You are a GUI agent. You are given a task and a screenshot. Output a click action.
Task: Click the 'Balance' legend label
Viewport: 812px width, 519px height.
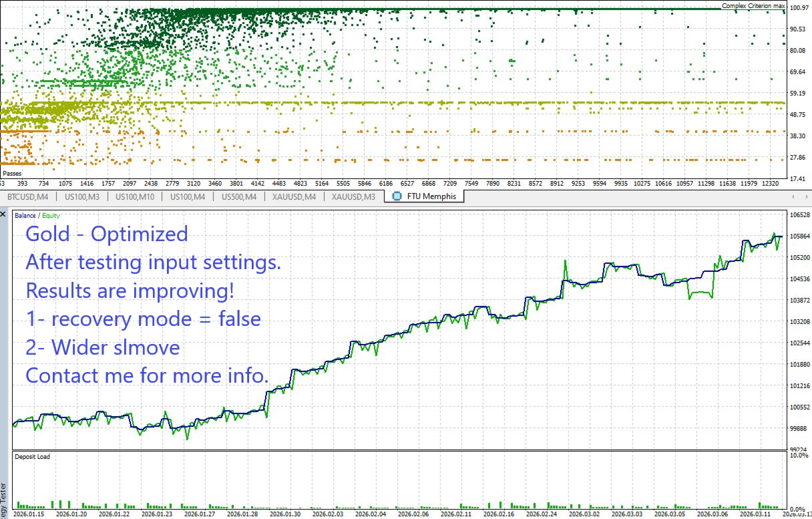click(x=25, y=216)
